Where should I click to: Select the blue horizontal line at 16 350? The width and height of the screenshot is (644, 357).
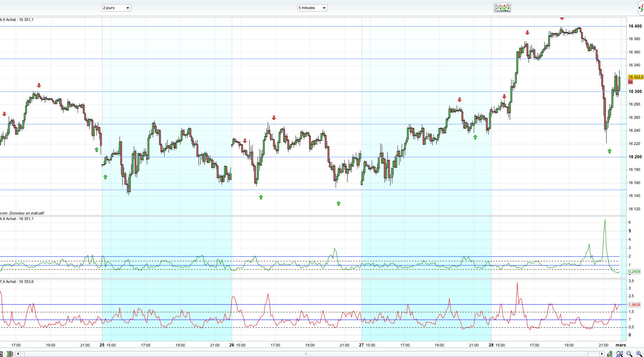[313, 59]
